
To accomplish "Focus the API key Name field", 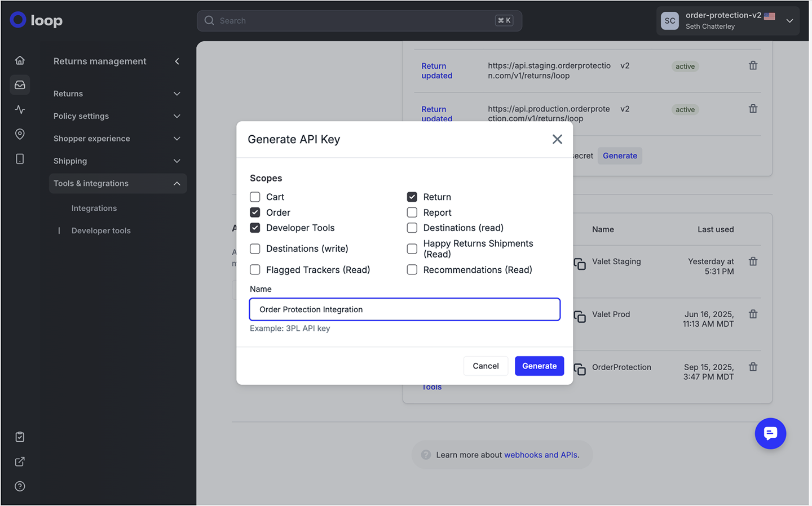I will tap(405, 309).
